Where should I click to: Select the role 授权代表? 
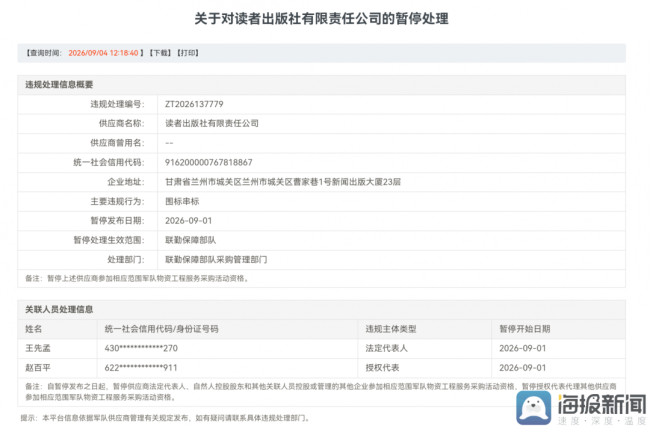[382, 368]
